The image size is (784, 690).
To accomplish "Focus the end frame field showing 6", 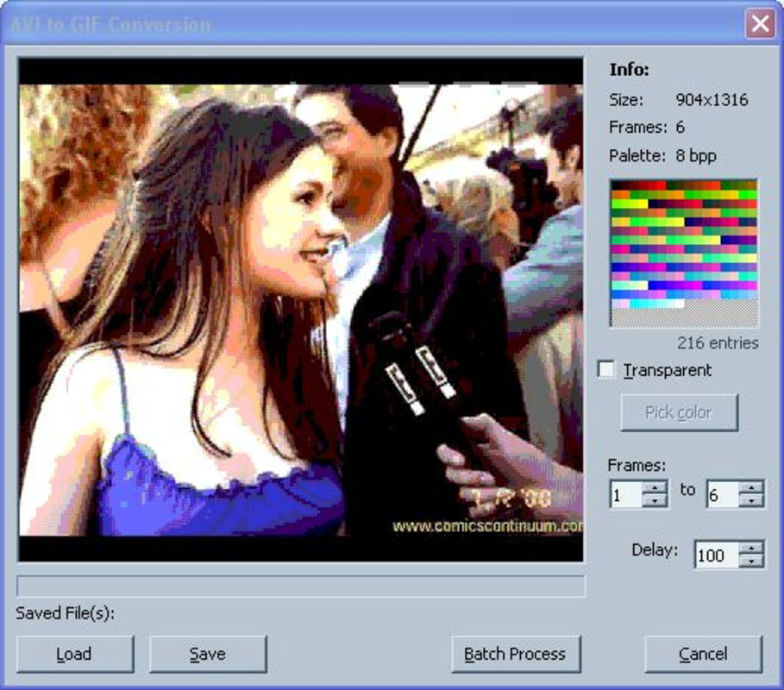I will [x=723, y=494].
